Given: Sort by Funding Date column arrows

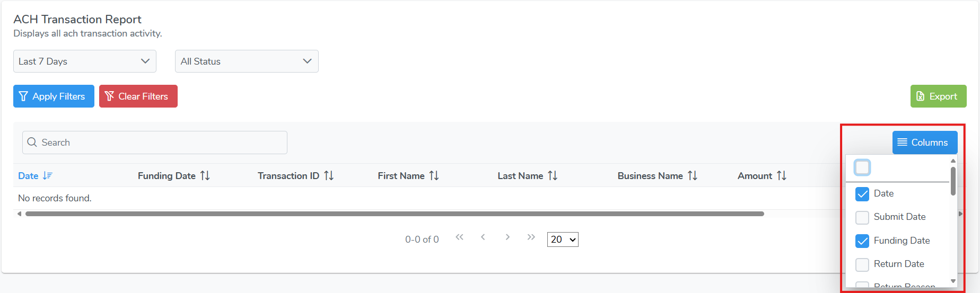Looking at the screenshot, I should [x=205, y=175].
